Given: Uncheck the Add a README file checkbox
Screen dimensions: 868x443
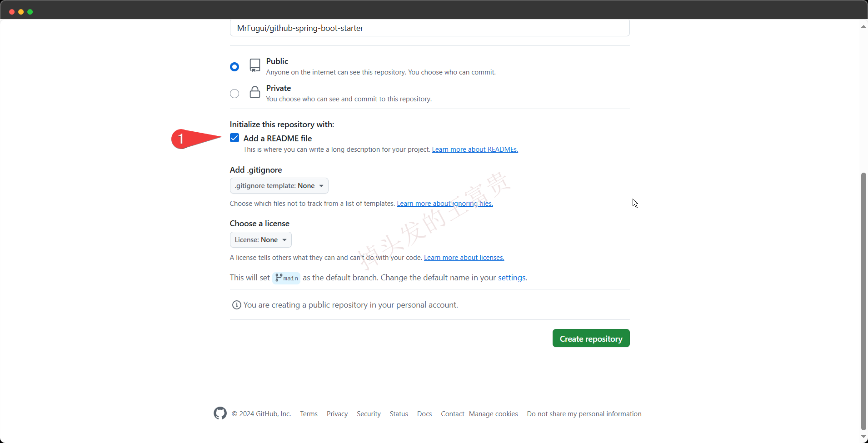Looking at the screenshot, I should pos(234,138).
